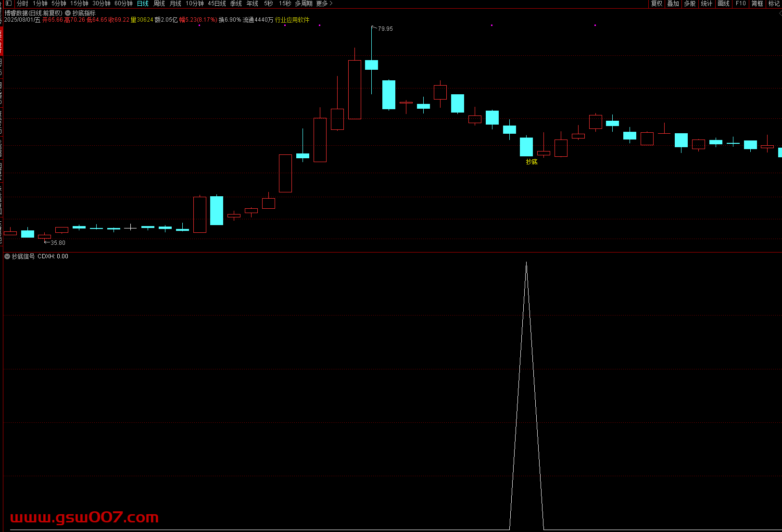Select the 45日线 period tab
The height and width of the screenshot is (532, 782).
click(x=217, y=3)
